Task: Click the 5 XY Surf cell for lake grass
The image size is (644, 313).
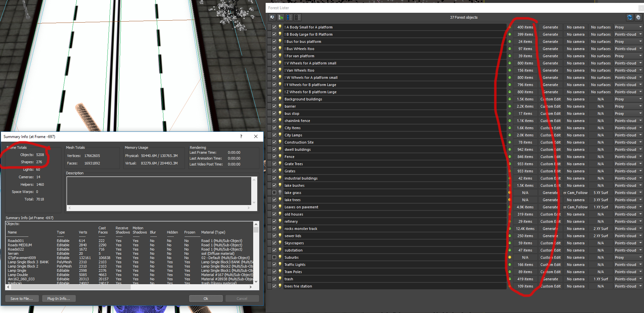Action: (601, 193)
